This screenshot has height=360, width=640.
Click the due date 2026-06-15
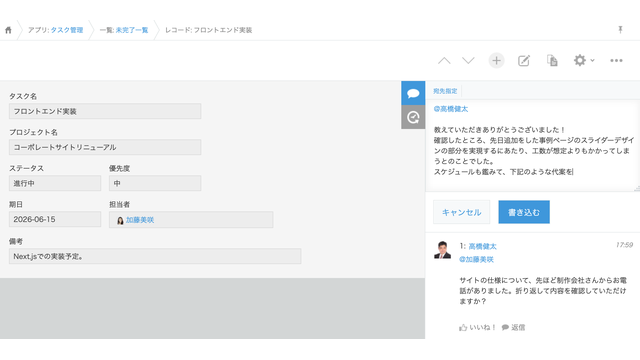pyautogui.click(x=55, y=219)
